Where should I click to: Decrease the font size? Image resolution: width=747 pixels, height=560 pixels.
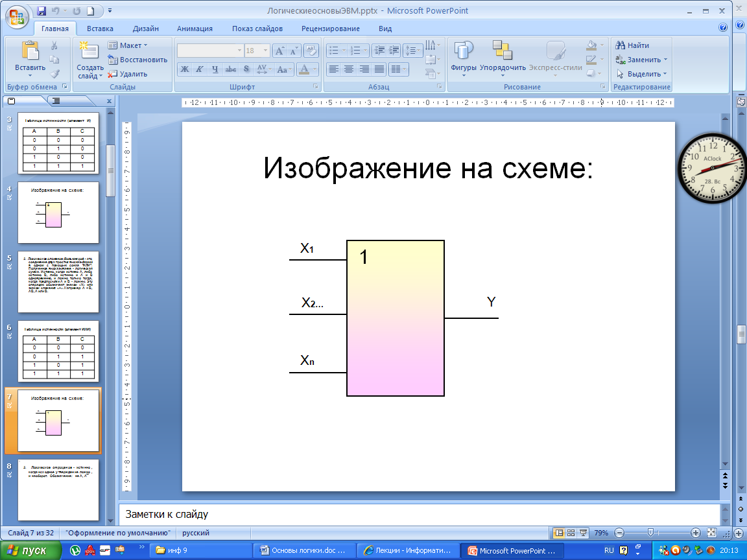pyautogui.click(x=294, y=51)
